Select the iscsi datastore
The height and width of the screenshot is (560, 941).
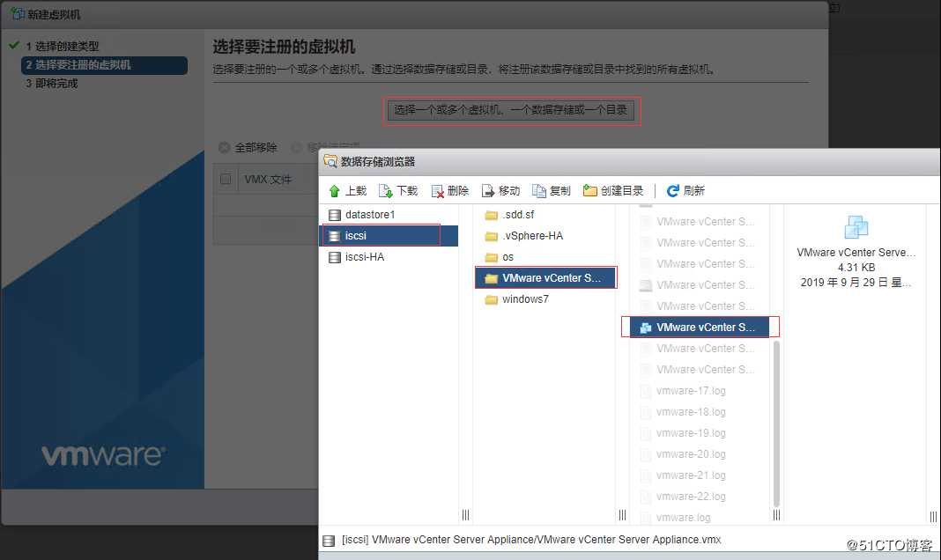389,236
